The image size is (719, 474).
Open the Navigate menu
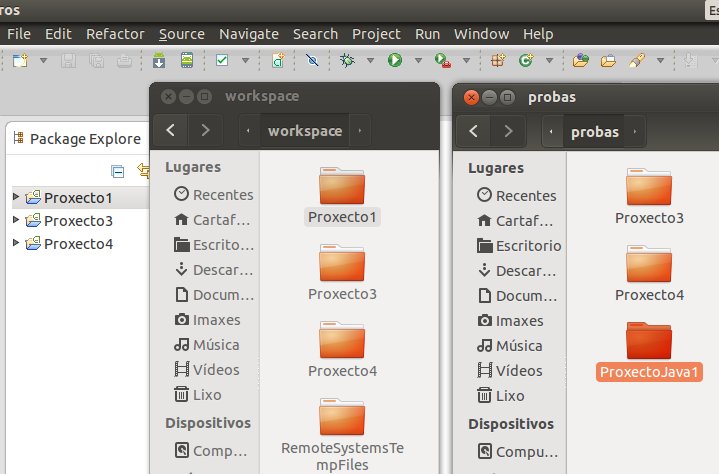click(x=249, y=34)
